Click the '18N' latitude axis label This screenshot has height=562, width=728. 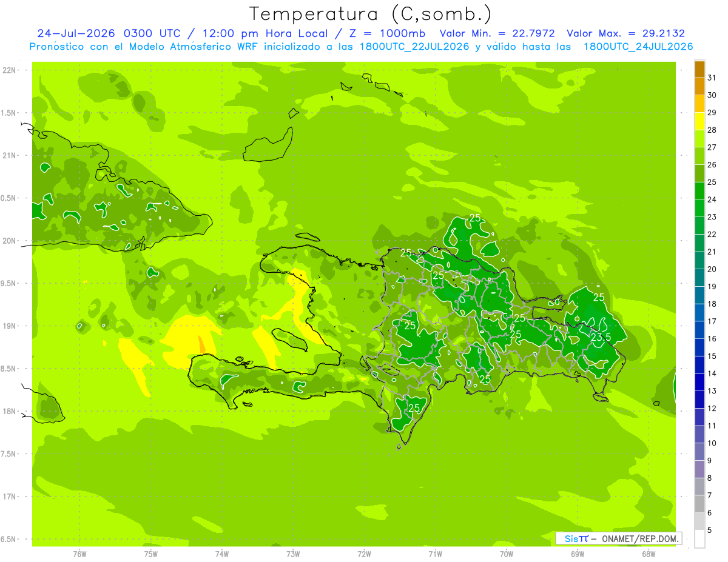9,412
